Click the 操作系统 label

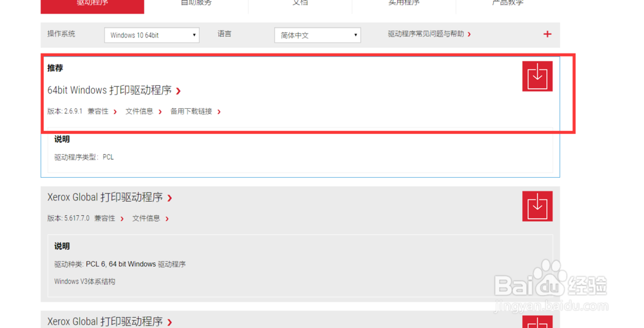click(x=61, y=34)
